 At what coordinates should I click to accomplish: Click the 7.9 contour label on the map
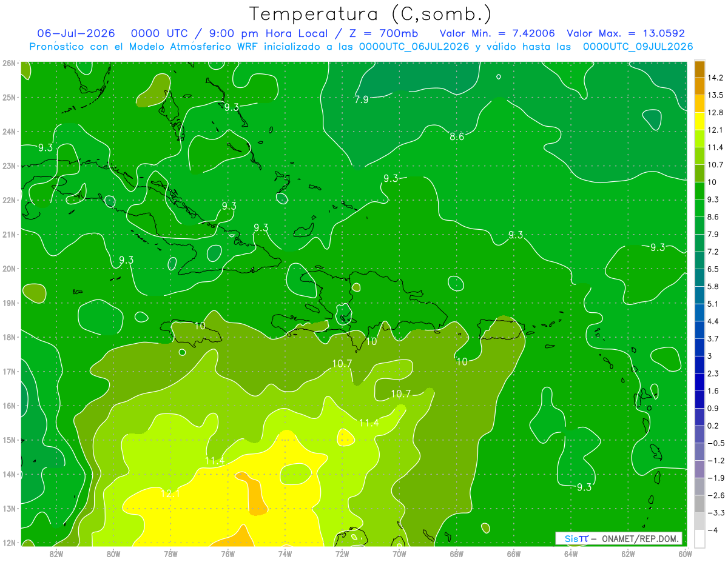tap(361, 99)
